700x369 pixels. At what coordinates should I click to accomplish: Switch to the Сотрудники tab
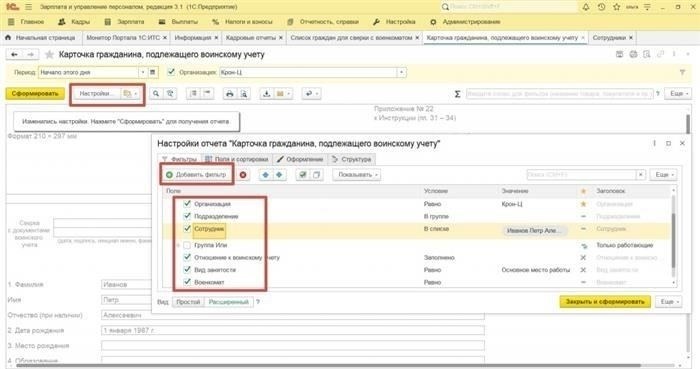click(609, 38)
